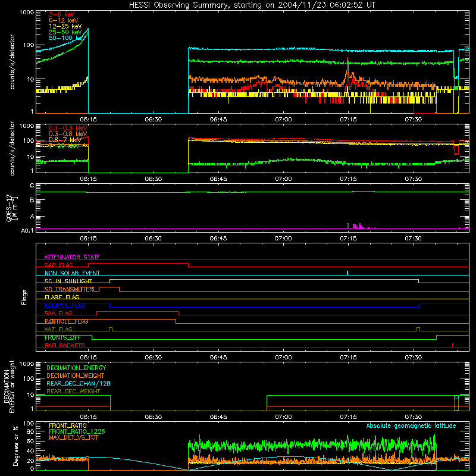Select the NON_SOLAR_EVENT flag label
This screenshot has height=476, width=476.
tap(72, 273)
